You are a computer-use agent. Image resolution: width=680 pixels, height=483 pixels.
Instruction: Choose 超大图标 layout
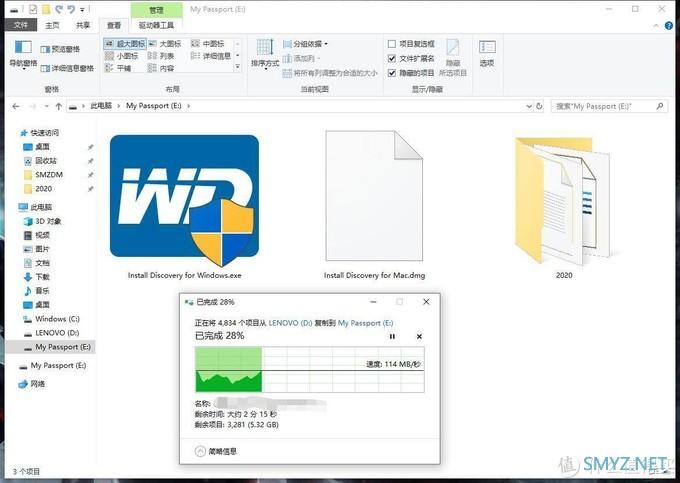(x=125, y=44)
